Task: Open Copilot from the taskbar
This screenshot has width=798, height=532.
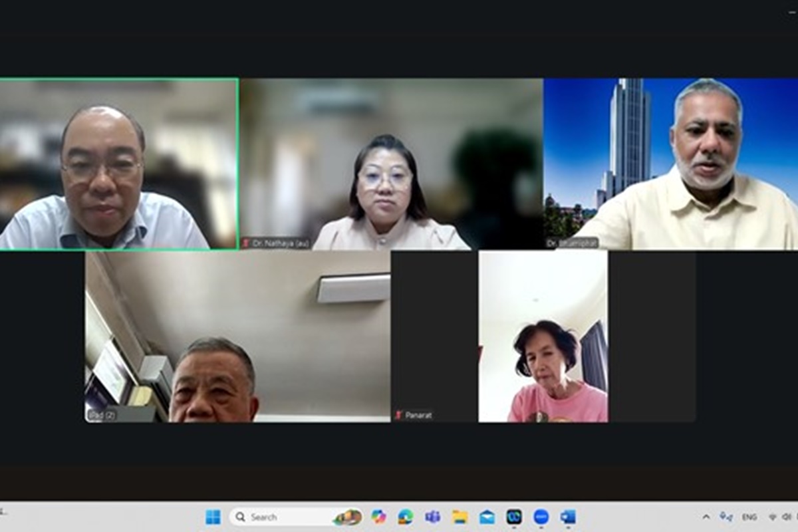Action: [378, 517]
